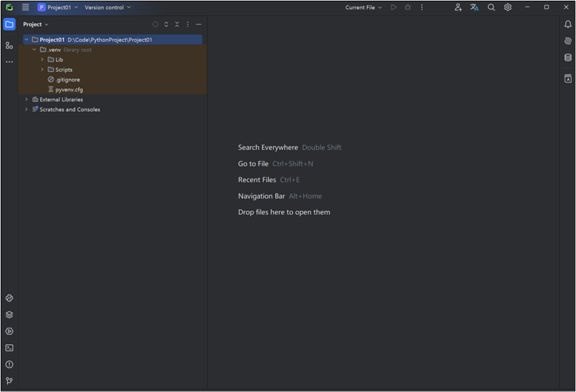The image size is (576, 392).
Task: Open the Version control menu
Action: 107,7
